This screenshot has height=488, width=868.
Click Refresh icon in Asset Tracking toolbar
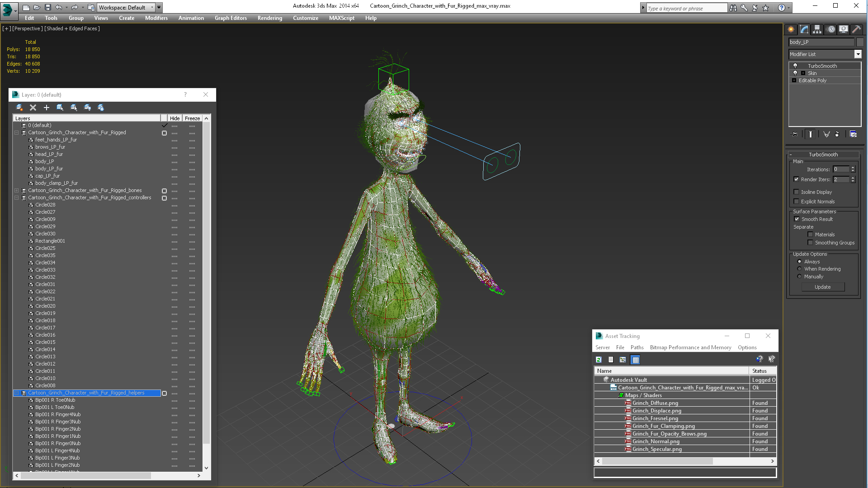click(599, 360)
